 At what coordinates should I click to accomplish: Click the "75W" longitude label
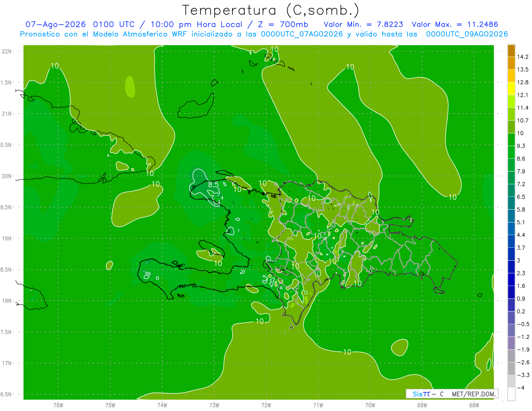pyautogui.click(x=110, y=405)
